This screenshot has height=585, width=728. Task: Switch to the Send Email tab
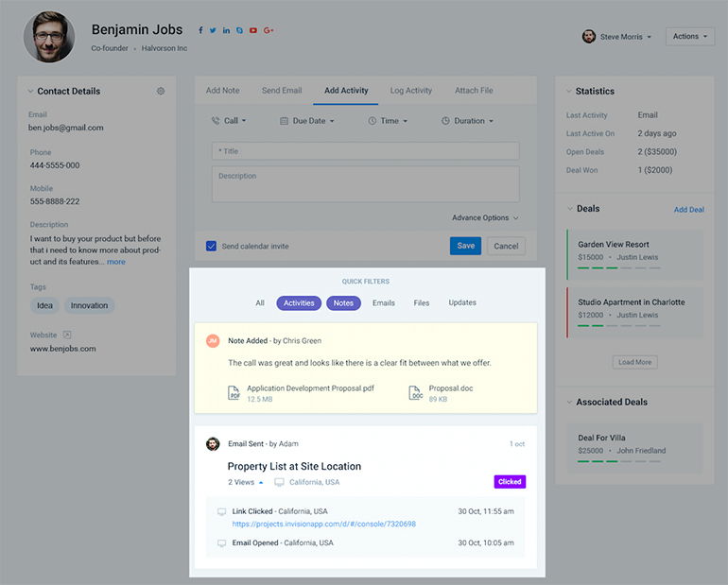coord(282,91)
